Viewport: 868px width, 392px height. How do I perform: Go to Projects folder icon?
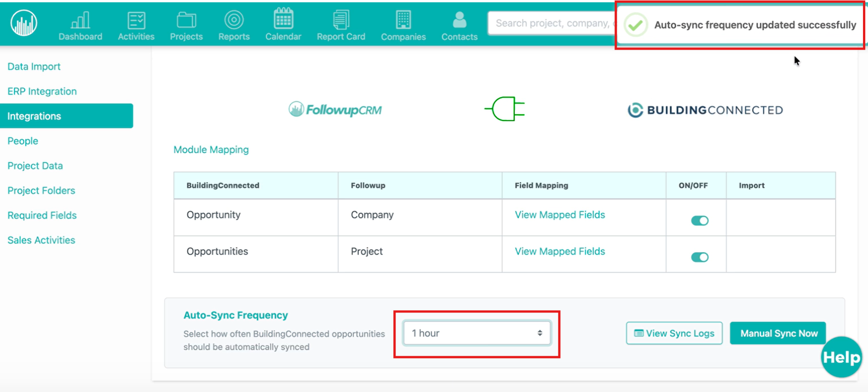pos(186,20)
